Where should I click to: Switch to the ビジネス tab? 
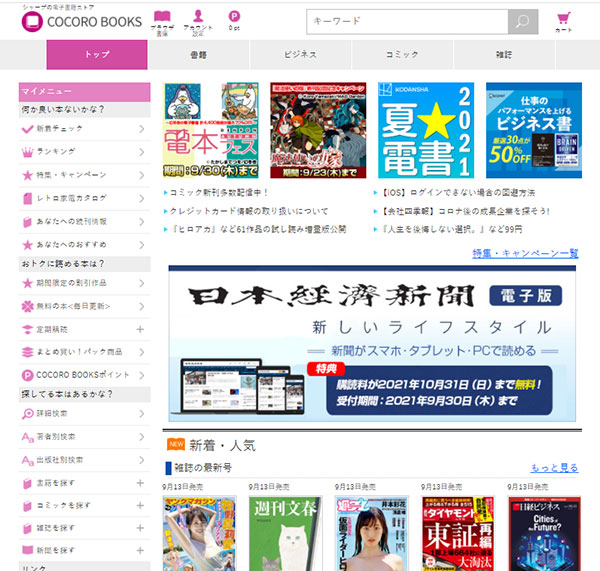click(300, 55)
